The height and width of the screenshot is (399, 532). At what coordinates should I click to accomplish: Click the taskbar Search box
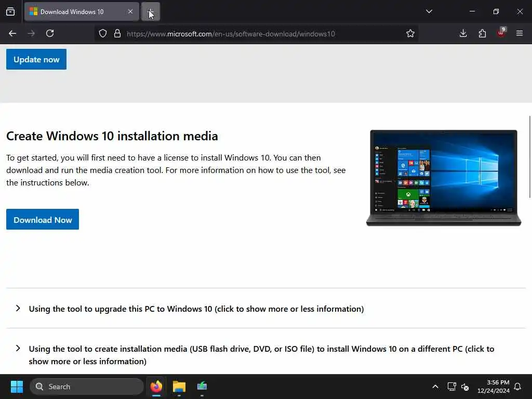pos(87,387)
